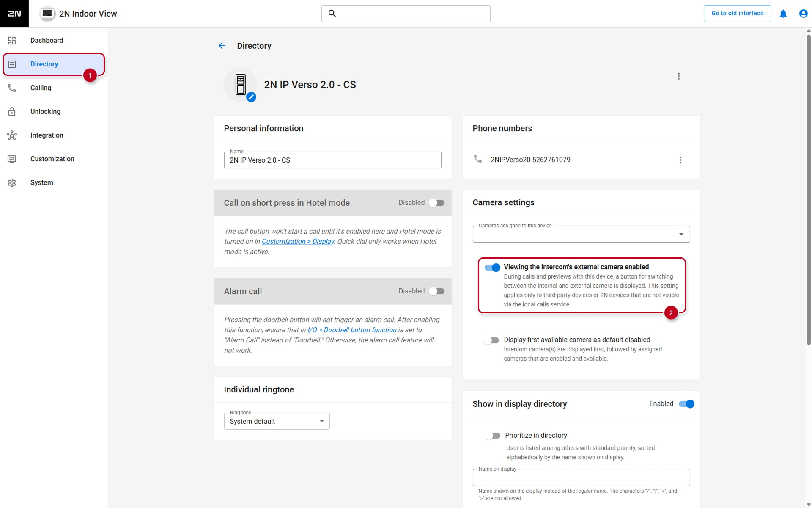
Task: Click the Unlocking padlock icon
Action: (x=12, y=112)
